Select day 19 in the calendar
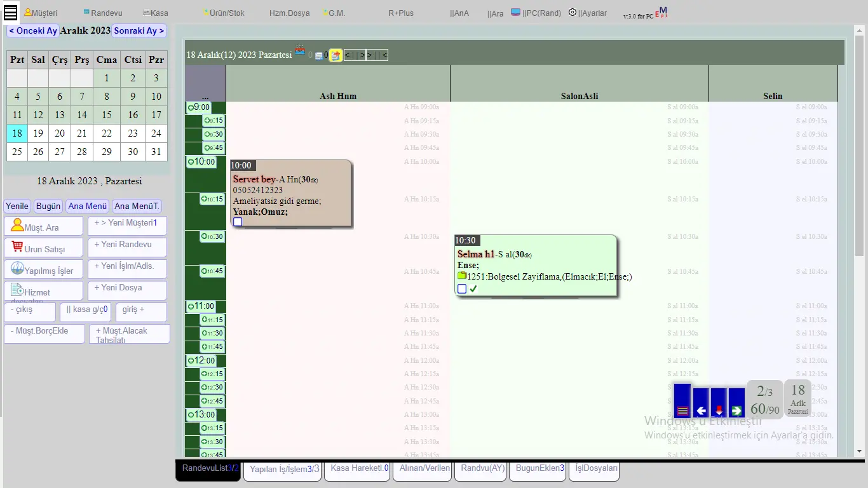The image size is (868, 488). pos(38,133)
